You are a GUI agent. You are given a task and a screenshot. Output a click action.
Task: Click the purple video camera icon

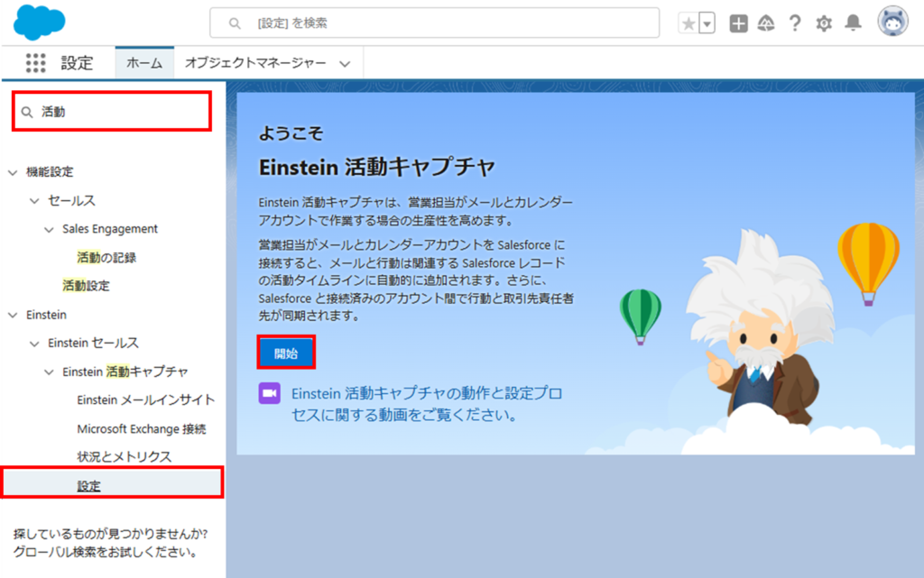[x=269, y=393]
